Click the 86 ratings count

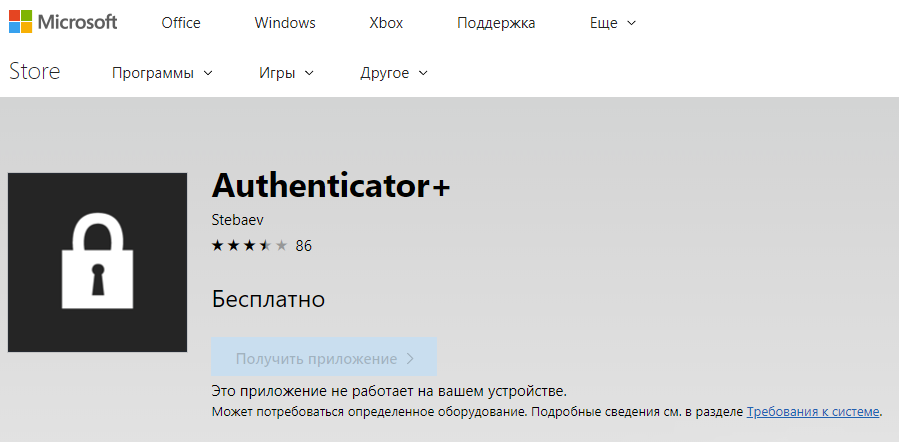coord(303,246)
